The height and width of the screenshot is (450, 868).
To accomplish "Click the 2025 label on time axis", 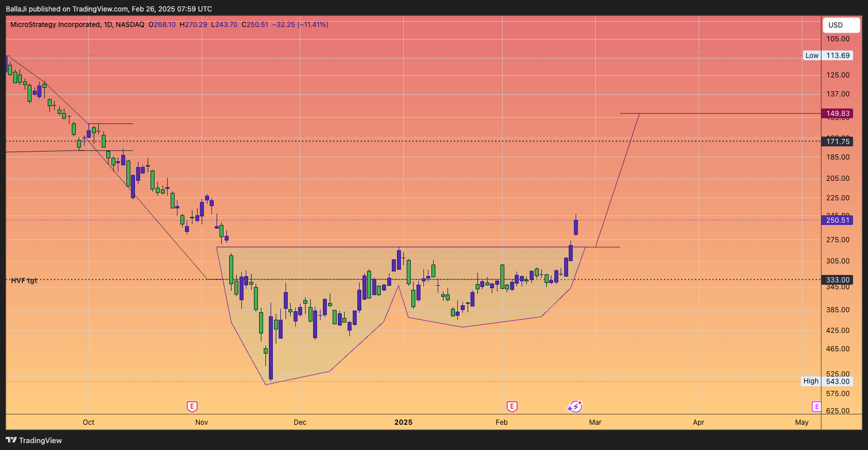I will [x=403, y=422].
